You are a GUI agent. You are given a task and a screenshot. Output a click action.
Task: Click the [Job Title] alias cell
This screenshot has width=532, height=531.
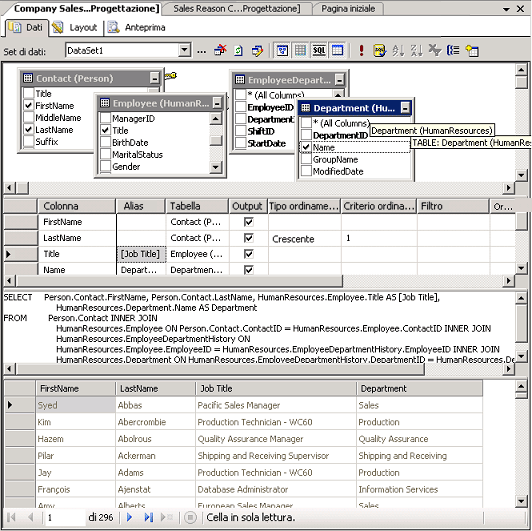(x=140, y=254)
